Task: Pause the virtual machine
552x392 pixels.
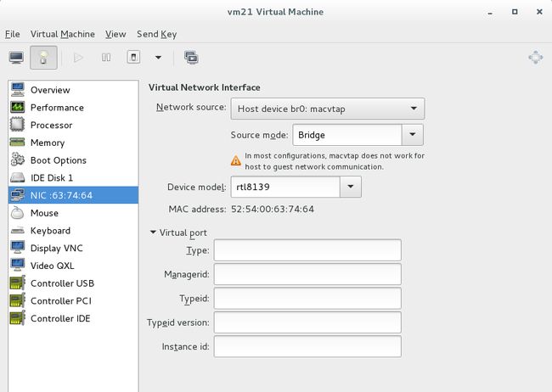Action: 106,58
